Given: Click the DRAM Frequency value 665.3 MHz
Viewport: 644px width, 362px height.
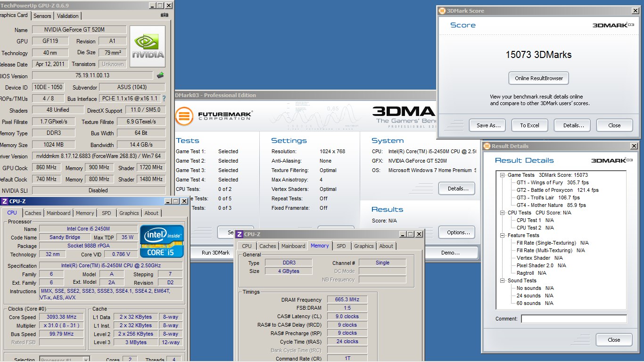Looking at the screenshot, I should point(347,300).
